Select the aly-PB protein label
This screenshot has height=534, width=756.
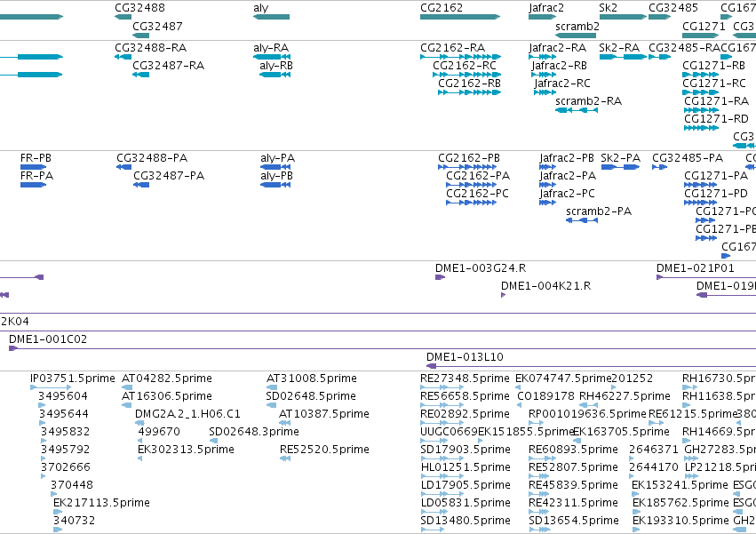(277, 176)
